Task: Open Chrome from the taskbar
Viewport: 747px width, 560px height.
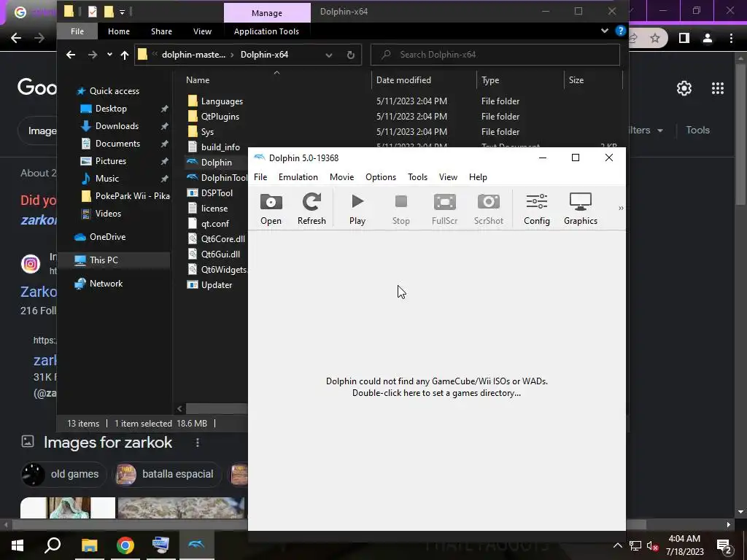Action: pyautogui.click(x=125, y=545)
